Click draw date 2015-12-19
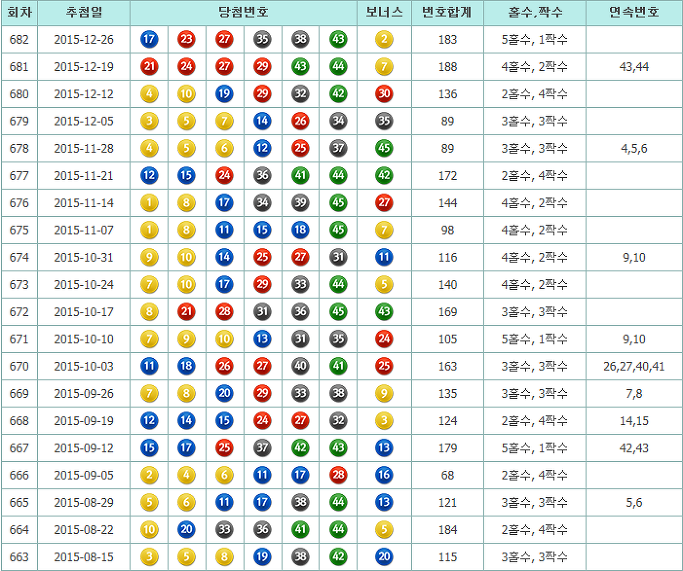Viewport: 683px width, 571px height. click(84, 67)
